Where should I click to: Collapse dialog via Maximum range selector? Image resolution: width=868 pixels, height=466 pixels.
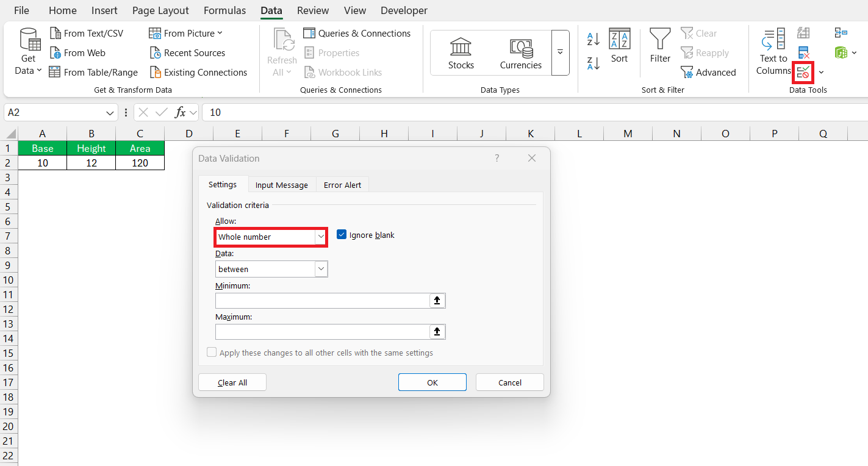[438, 332]
